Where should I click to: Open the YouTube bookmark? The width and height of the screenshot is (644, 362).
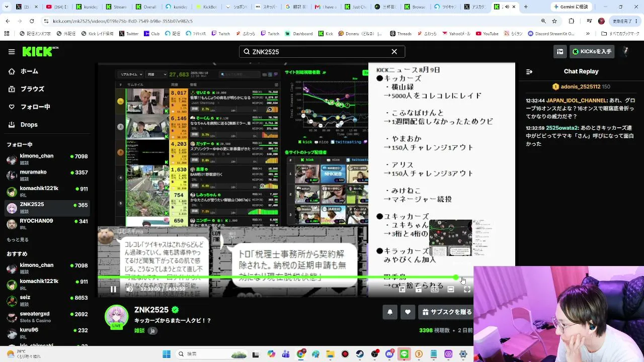(487, 34)
